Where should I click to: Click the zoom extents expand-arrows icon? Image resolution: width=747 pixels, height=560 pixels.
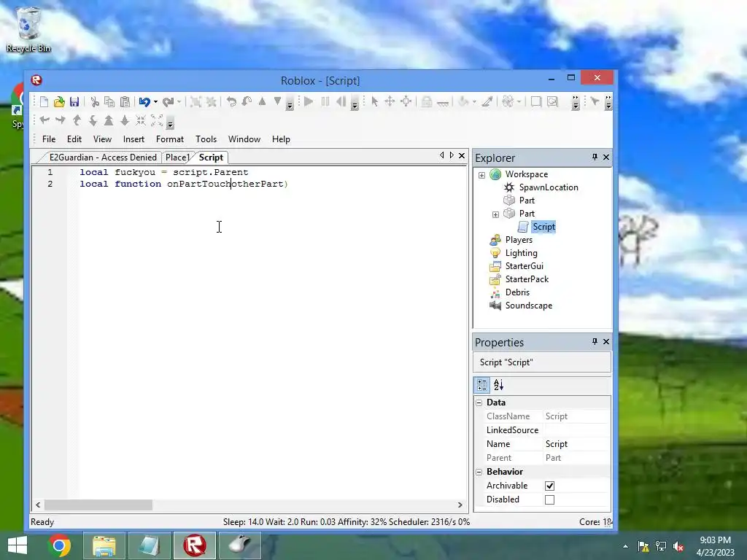(157, 120)
